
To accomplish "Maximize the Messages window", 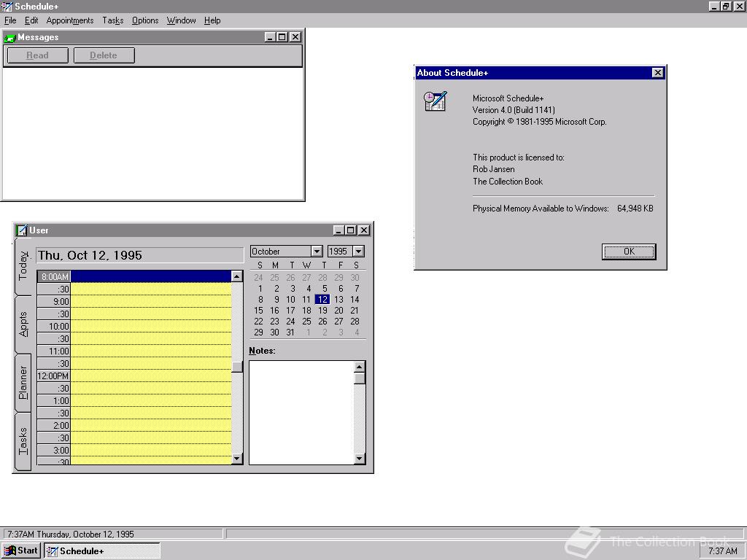I will point(282,37).
